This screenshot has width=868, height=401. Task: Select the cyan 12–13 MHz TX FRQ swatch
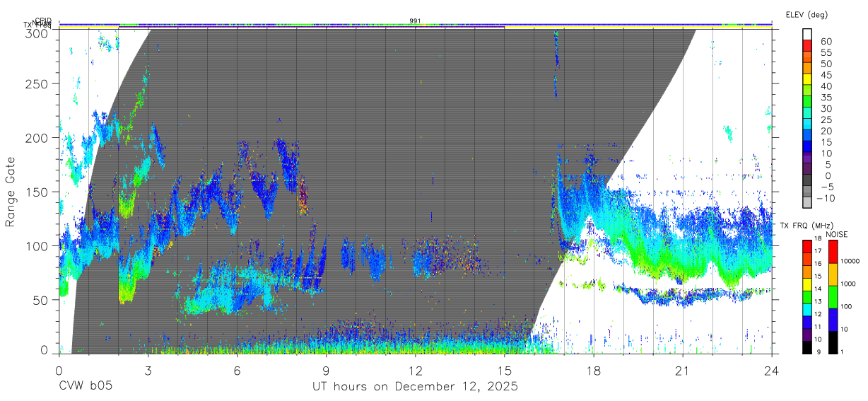pyautogui.click(x=807, y=310)
